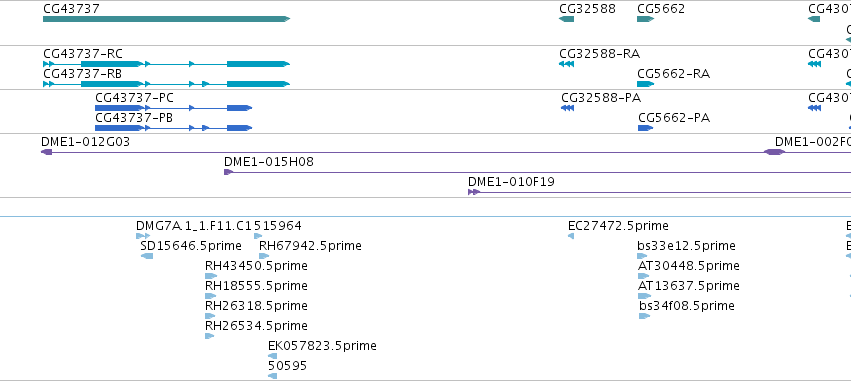This screenshot has width=851, height=381.
Task: Open the SD15646.5prime EST feature
Action: (x=147, y=256)
